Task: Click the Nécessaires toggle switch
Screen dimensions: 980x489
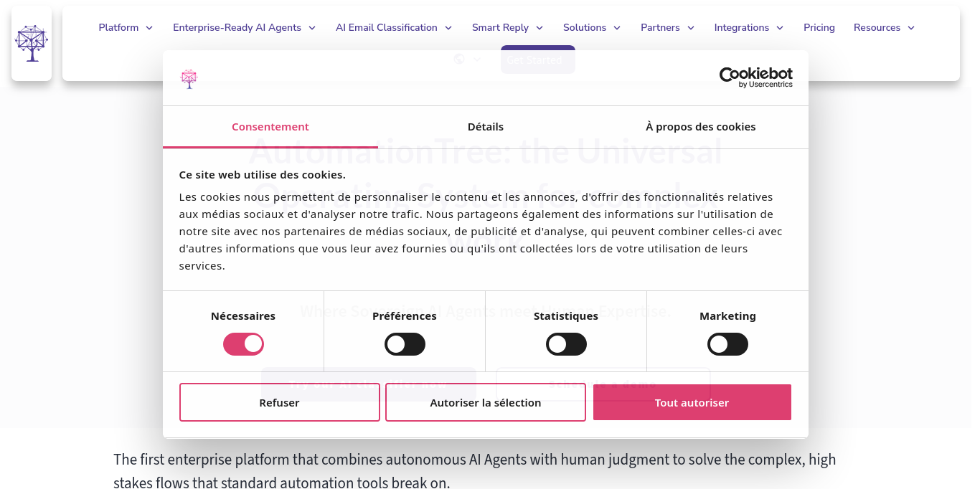Action: [x=243, y=344]
